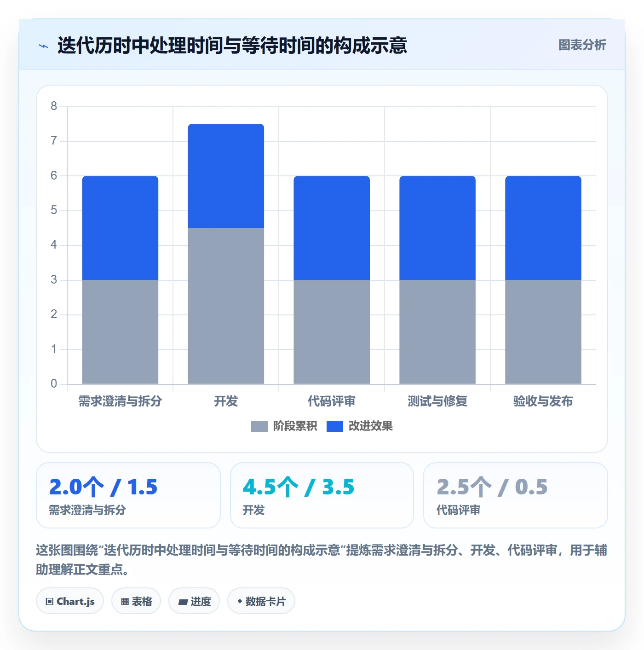Select the Chart.js tag chip

tap(70, 601)
